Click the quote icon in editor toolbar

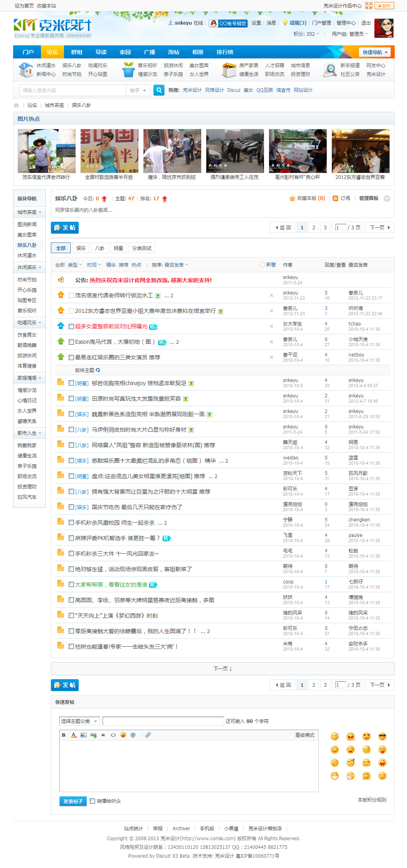point(103,735)
